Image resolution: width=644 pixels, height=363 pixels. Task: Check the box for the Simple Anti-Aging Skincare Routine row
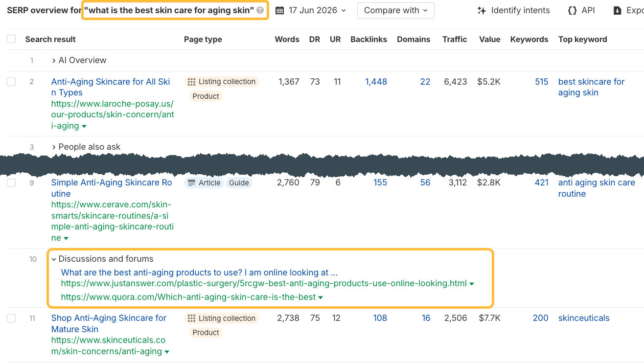(x=11, y=182)
